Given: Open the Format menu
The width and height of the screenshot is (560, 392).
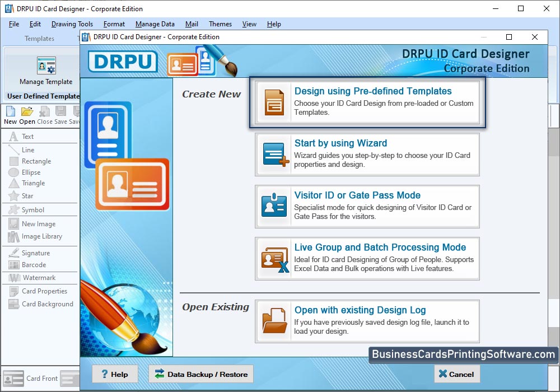Looking at the screenshot, I should pos(114,24).
